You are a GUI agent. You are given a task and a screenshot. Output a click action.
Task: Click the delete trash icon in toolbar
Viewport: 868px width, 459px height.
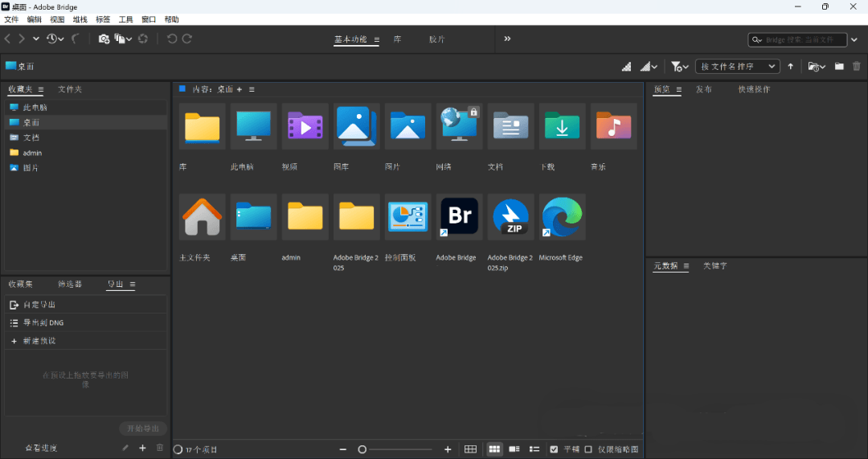click(x=857, y=67)
